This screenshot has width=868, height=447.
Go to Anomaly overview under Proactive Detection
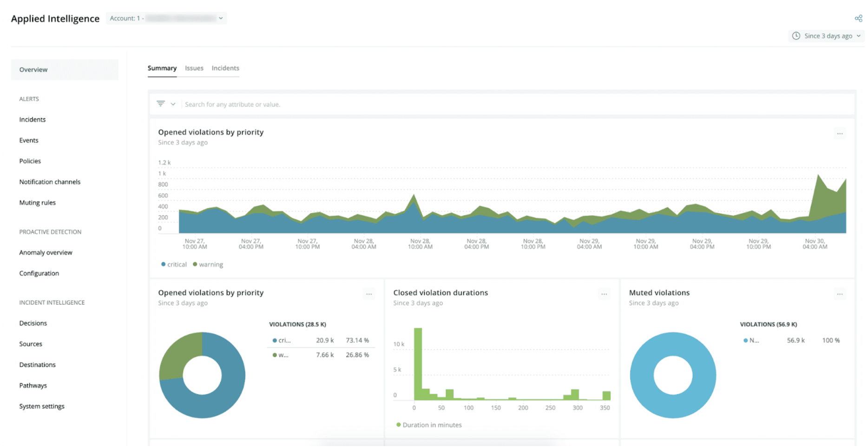pos(46,252)
